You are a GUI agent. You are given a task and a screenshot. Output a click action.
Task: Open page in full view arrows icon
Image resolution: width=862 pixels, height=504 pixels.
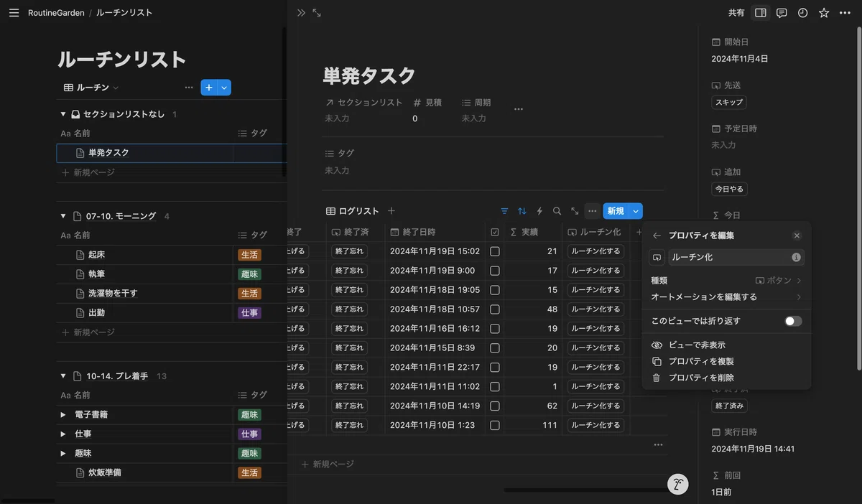317,13
